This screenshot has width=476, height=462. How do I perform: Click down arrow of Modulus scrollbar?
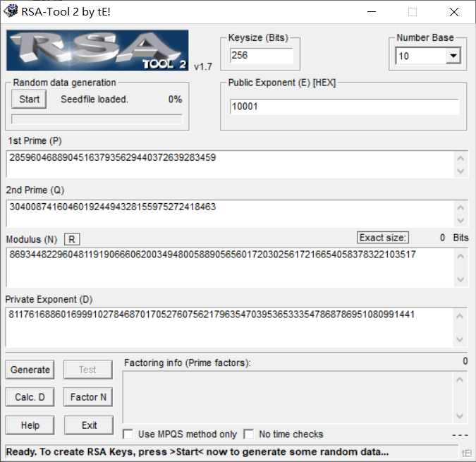[x=460, y=279]
